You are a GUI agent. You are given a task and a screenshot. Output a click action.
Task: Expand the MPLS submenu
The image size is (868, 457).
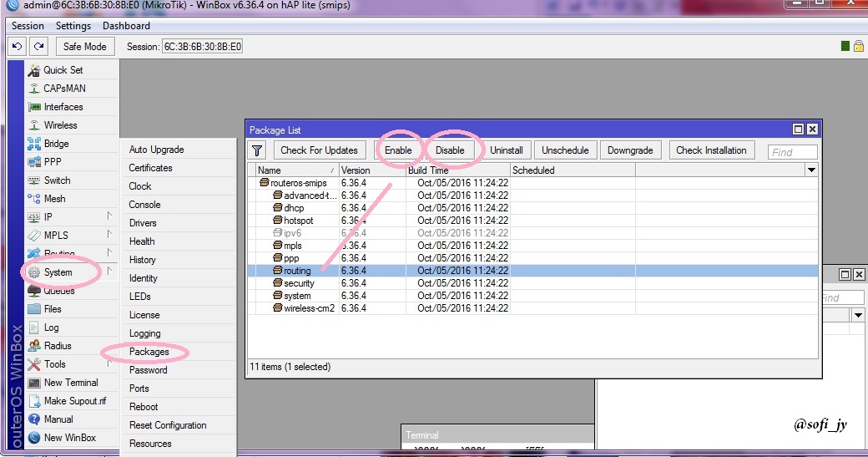72,235
